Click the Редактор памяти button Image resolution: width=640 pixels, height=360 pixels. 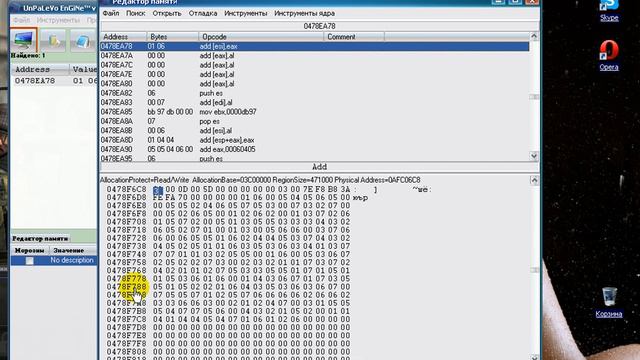40,238
